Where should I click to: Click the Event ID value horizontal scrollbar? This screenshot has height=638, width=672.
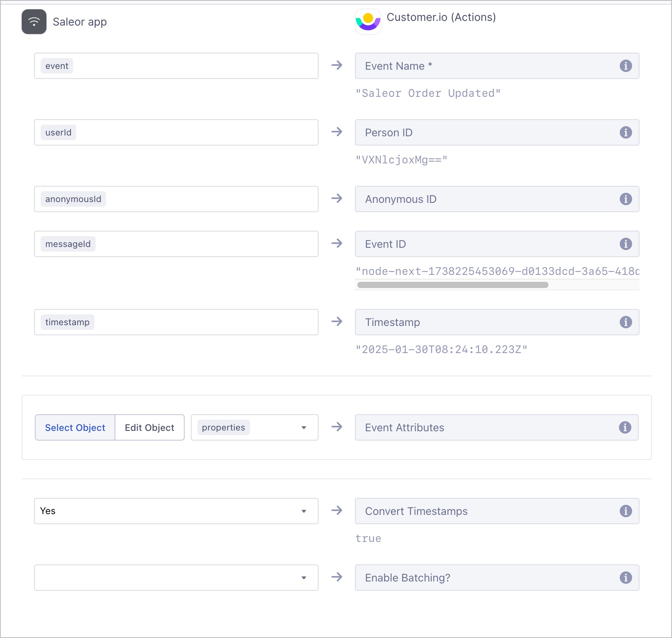(x=453, y=285)
